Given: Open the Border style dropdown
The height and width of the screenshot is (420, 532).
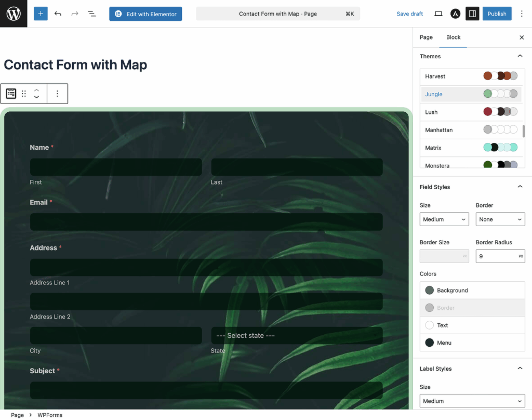Looking at the screenshot, I should pos(500,219).
